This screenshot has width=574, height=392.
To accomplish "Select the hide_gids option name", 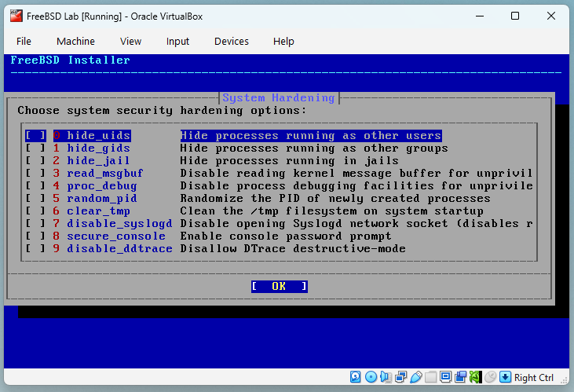I will [98, 148].
